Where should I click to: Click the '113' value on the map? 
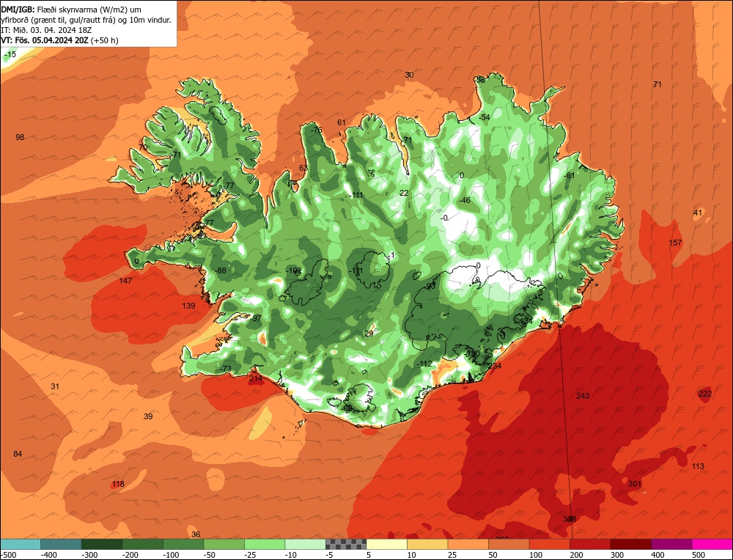[698, 466]
